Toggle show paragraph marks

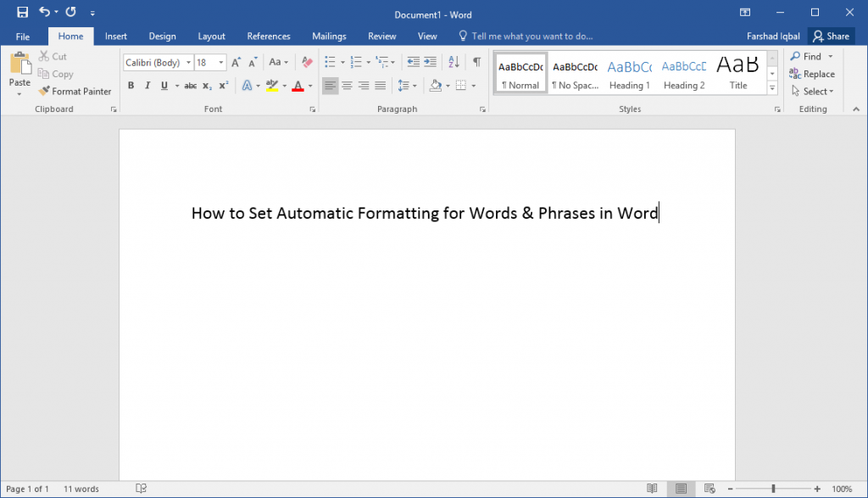pyautogui.click(x=478, y=62)
